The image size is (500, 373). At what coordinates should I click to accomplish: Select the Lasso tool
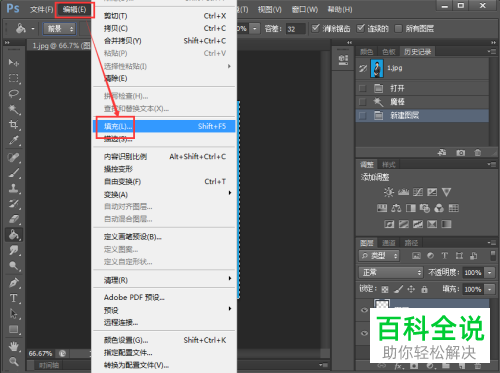point(14,94)
